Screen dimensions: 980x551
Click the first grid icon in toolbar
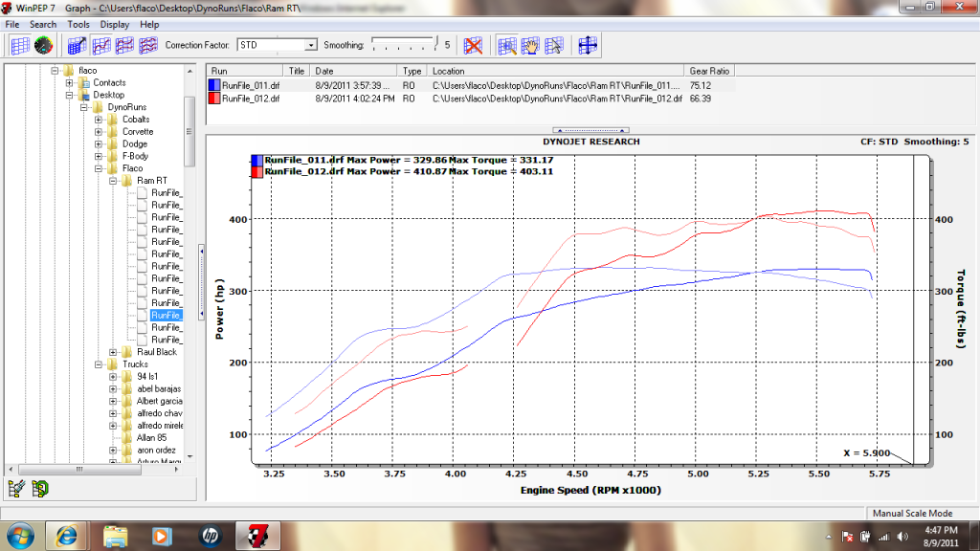(19, 45)
